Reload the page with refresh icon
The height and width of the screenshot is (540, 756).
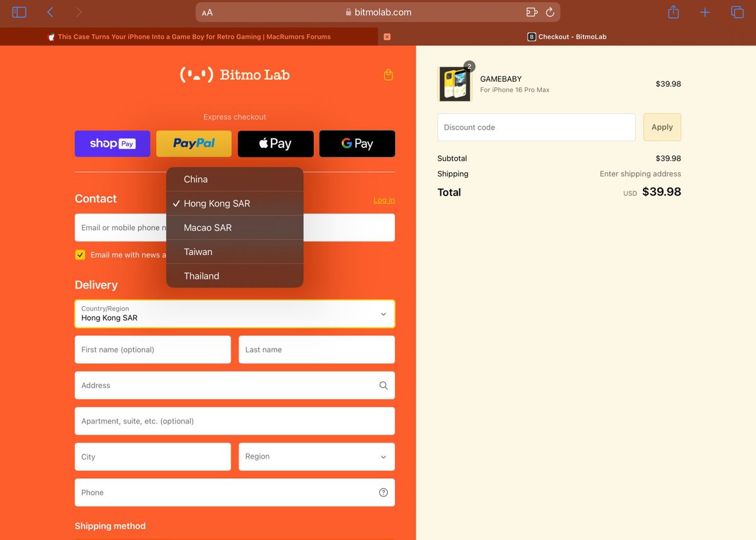(550, 12)
